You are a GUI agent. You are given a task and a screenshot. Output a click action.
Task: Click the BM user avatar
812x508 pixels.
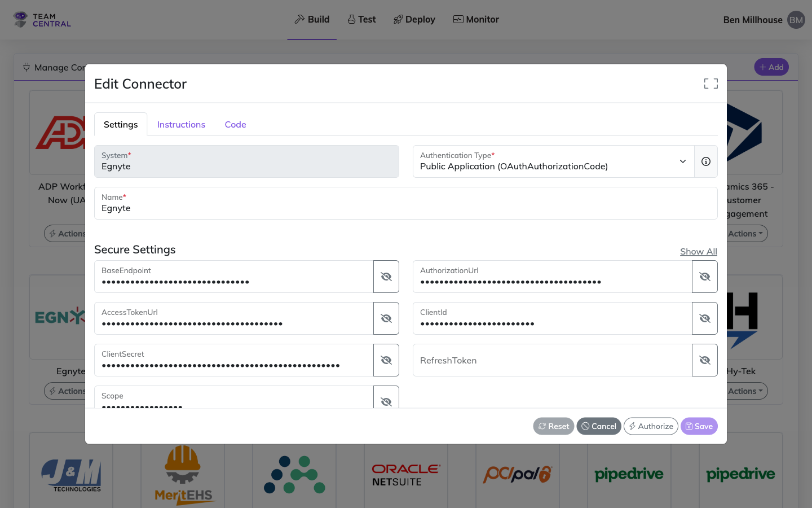point(796,20)
